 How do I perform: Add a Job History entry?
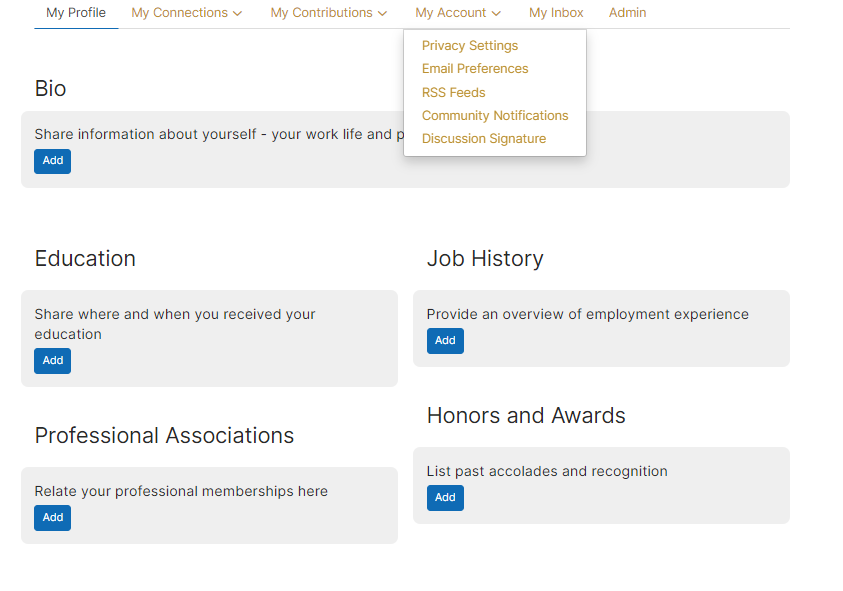coord(445,341)
